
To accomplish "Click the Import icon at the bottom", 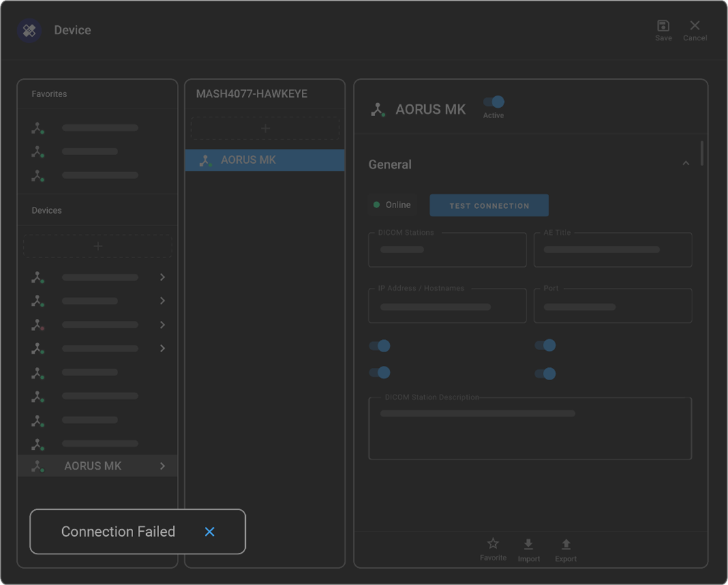I will [x=529, y=545].
